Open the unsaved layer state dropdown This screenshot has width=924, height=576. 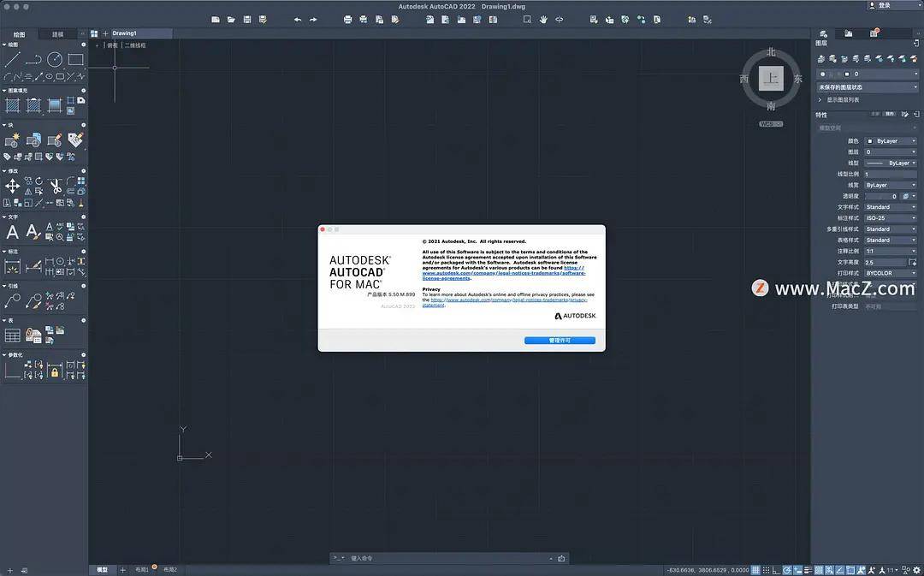(868, 87)
